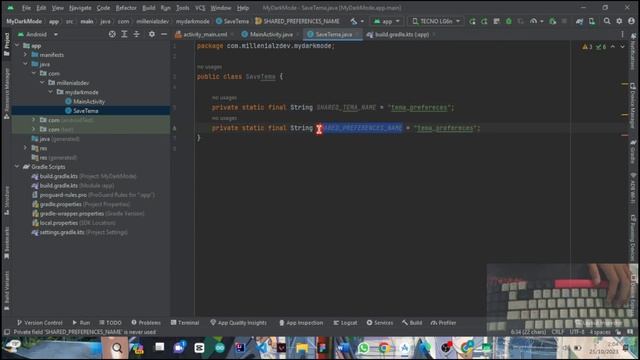Screen dimensions: 640x360
Task: Open File Explorer from the taskbar
Action: pos(302,348)
